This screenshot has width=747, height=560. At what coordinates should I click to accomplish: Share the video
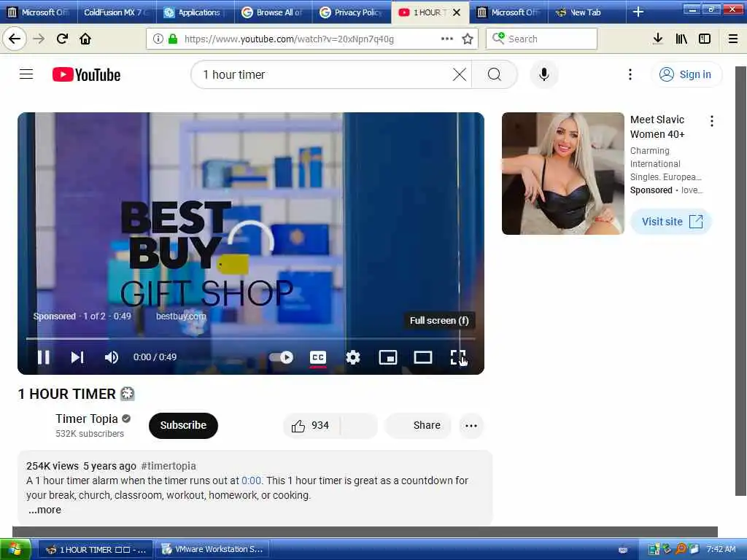coord(418,425)
